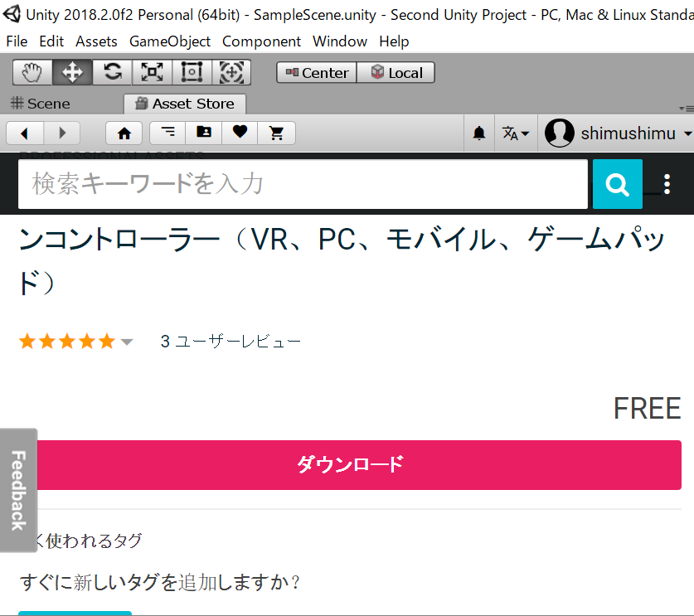Expand the star rating breakdown arrow

click(x=127, y=342)
